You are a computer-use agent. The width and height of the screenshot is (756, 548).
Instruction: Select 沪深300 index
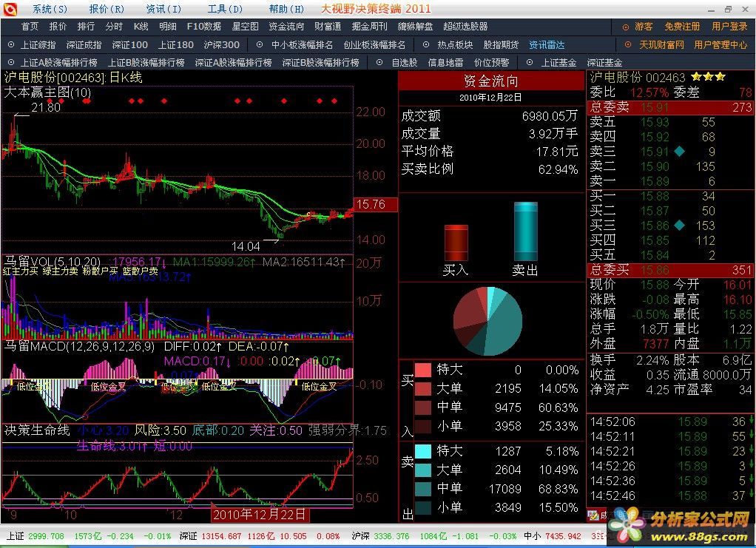222,45
